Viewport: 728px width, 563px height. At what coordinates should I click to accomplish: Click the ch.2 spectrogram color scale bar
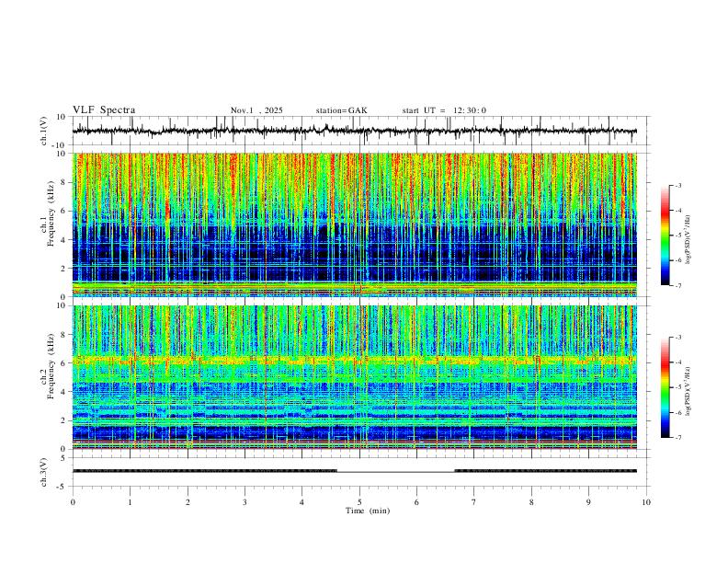point(665,387)
